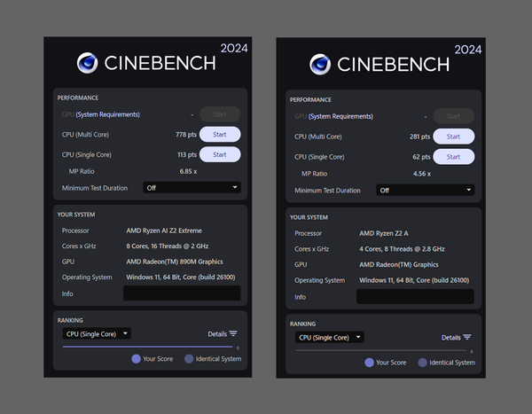Start CPU Multi Core test, 281 pts window
The image size is (532, 414).
[454, 137]
